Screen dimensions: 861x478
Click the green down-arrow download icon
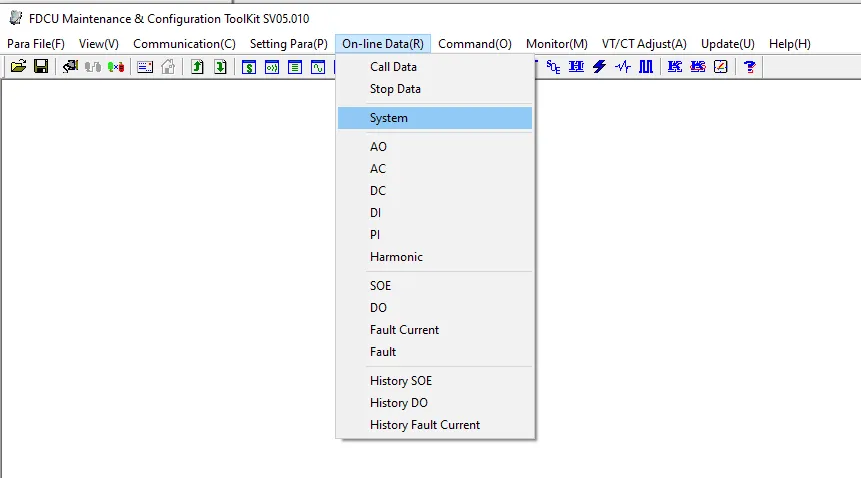tap(220, 67)
